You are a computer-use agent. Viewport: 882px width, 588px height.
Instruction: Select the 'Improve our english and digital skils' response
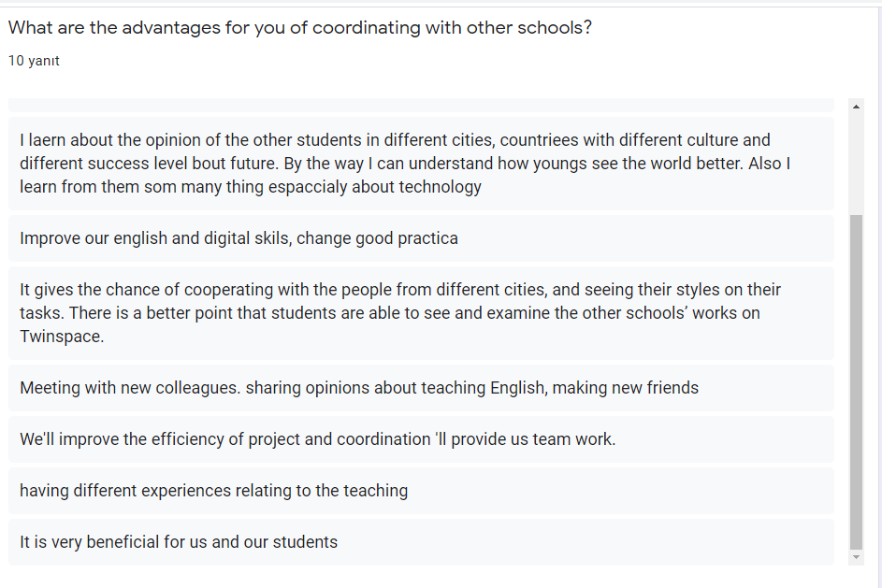pyautogui.click(x=421, y=238)
